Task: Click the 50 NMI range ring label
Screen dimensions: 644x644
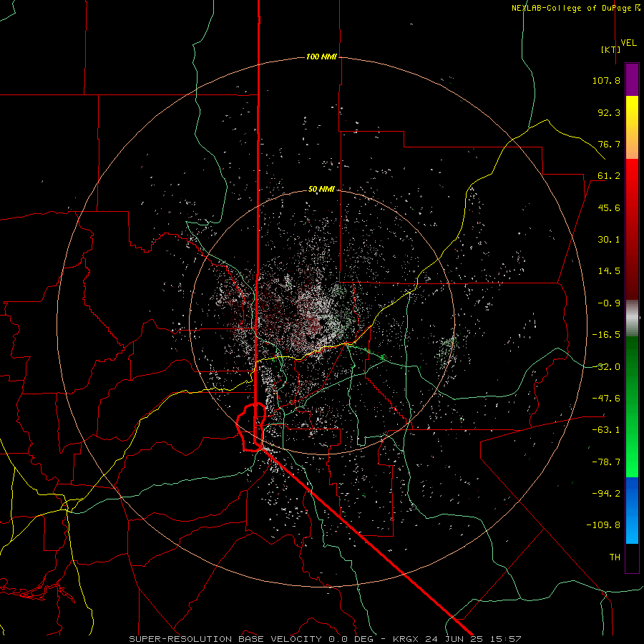Action: (321, 189)
